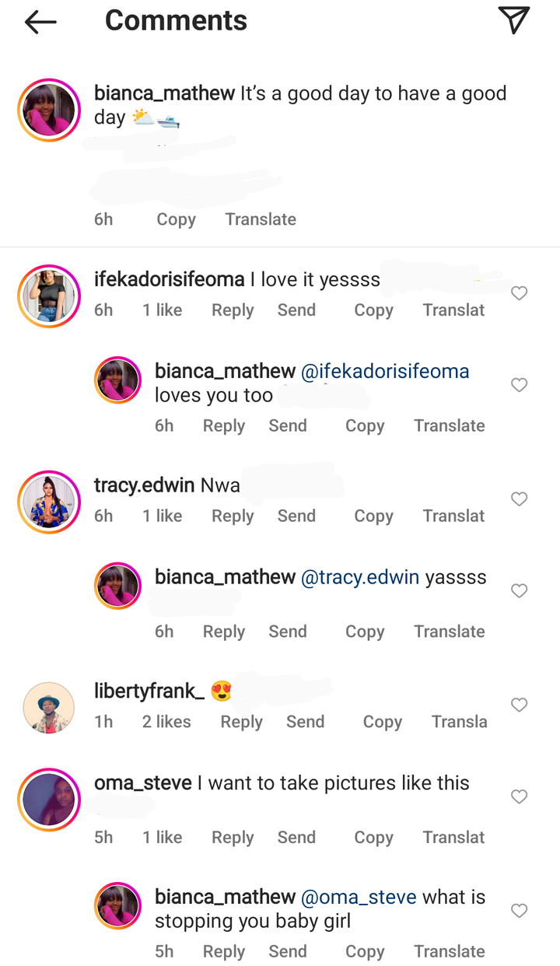Screen dimensions: 560x966
Task: Heart the libertyfrank_ emoji comment
Action: click(519, 705)
